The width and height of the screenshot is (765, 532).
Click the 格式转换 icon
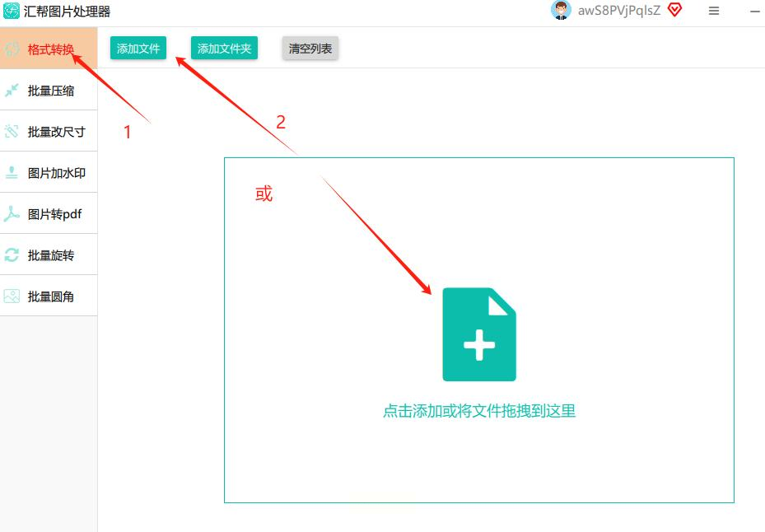pyautogui.click(x=12, y=49)
